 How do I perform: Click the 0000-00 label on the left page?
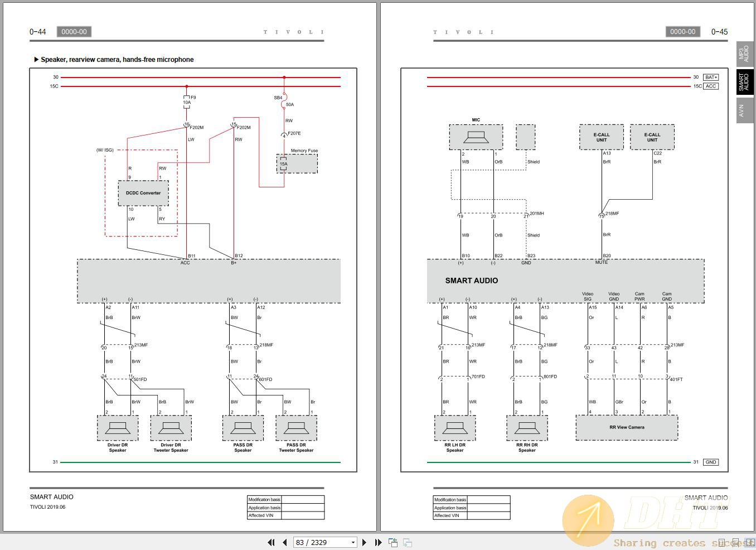pos(74,32)
